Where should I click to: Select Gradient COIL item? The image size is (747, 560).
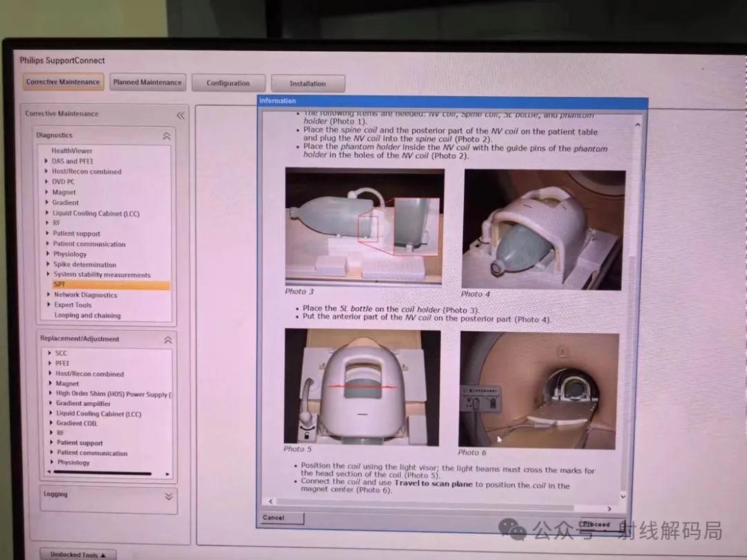tap(77, 423)
